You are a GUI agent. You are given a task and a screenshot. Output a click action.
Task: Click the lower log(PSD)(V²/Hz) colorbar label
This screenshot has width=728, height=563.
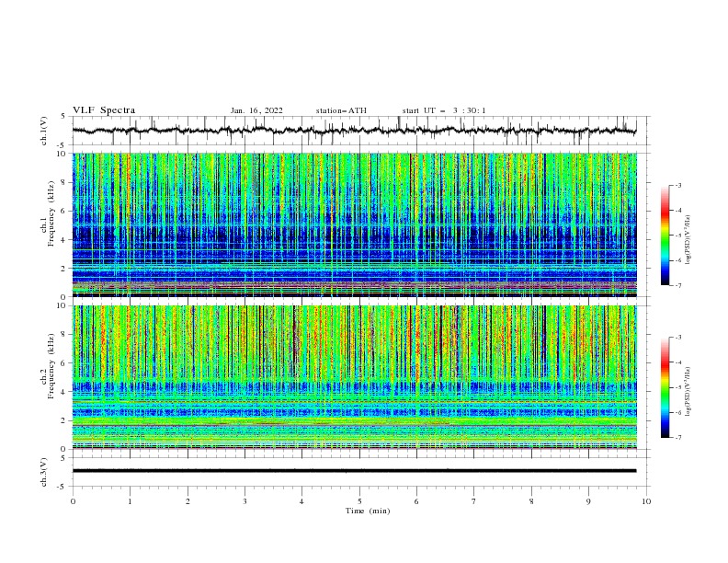[x=688, y=392]
